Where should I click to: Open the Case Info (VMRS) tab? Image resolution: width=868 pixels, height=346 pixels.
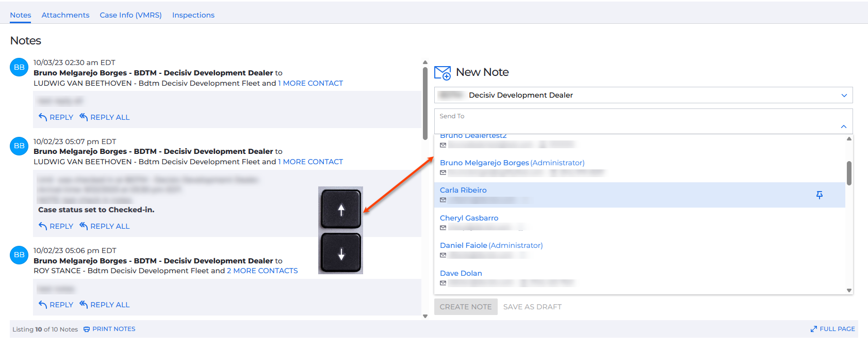coord(130,15)
